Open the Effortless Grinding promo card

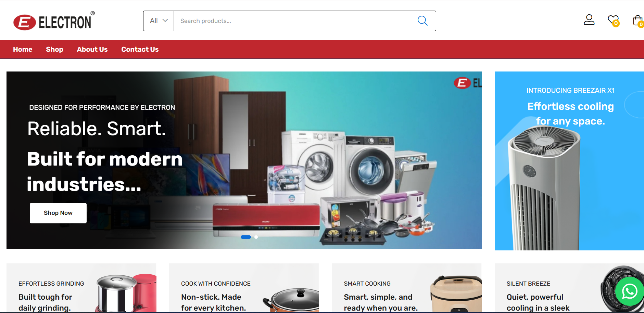pos(81,288)
